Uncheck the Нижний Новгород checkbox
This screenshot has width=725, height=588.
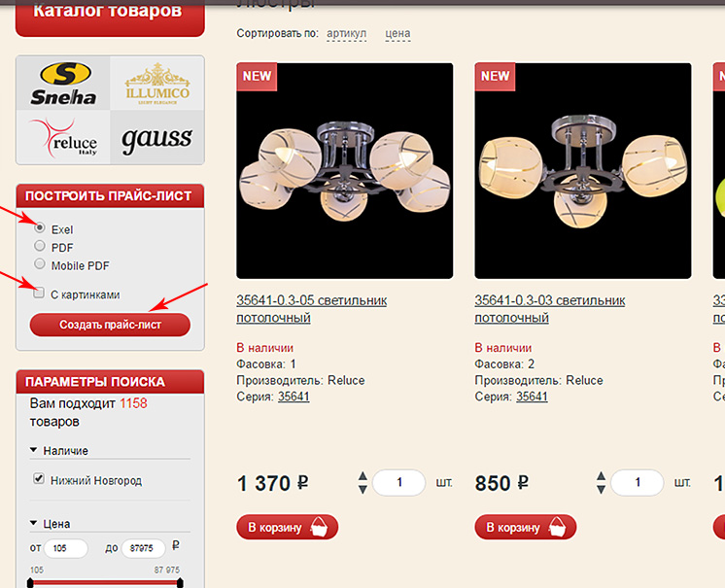pyautogui.click(x=39, y=478)
